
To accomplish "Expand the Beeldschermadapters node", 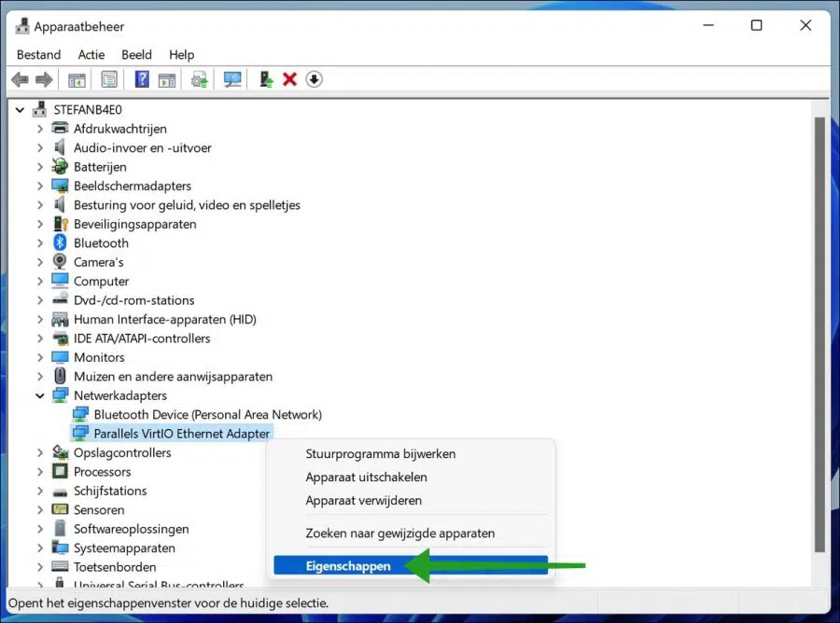I will (40, 186).
